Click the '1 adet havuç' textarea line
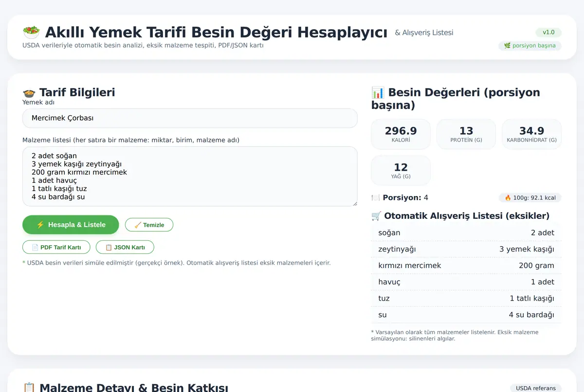 point(54,180)
